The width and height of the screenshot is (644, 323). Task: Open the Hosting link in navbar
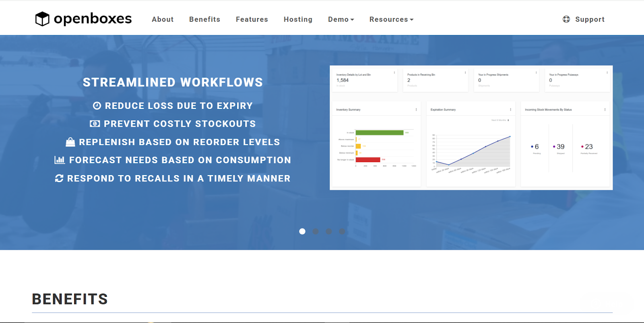coord(298,19)
